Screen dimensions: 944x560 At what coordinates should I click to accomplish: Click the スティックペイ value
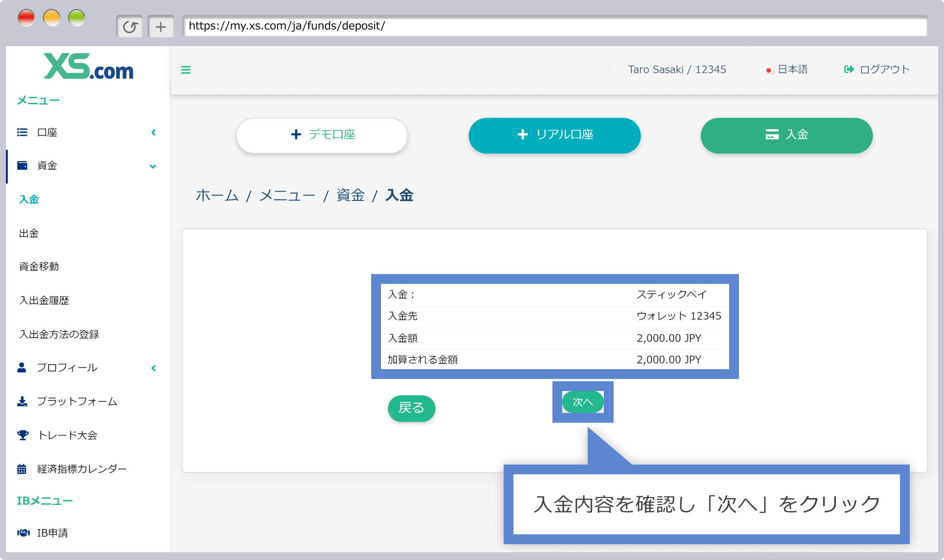pos(672,294)
